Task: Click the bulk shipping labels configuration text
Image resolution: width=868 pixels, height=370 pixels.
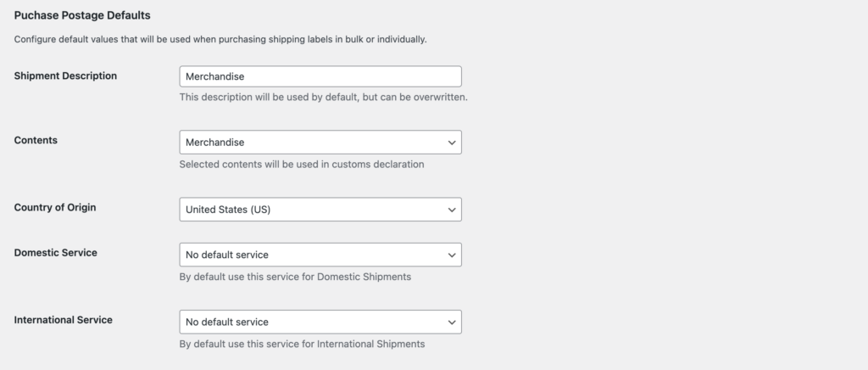Action: click(x=220, y=40)
